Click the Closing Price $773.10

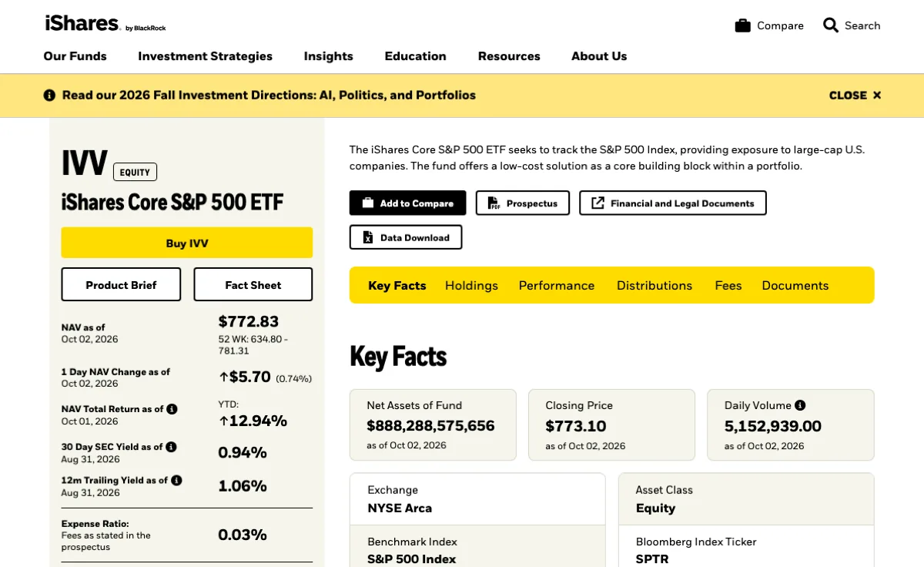pos(576,425)
